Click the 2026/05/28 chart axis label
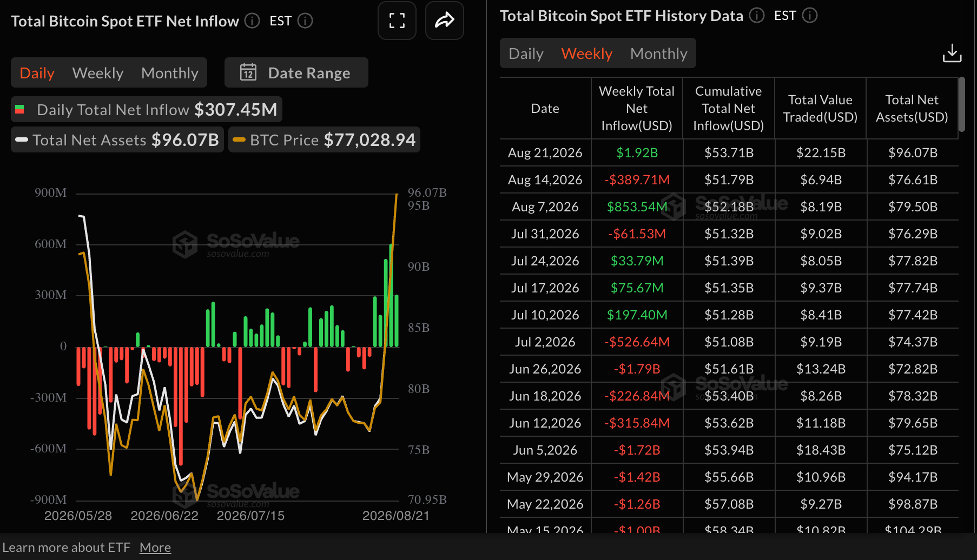 78,516
